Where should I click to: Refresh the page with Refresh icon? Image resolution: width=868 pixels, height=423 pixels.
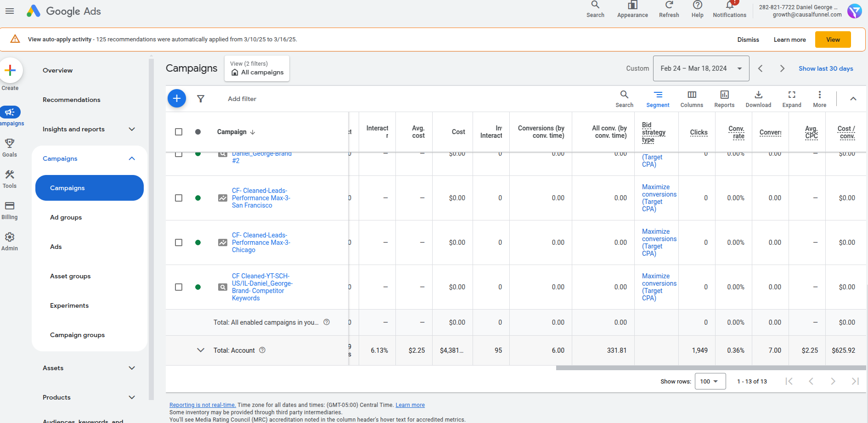click(x=669, y=9)
